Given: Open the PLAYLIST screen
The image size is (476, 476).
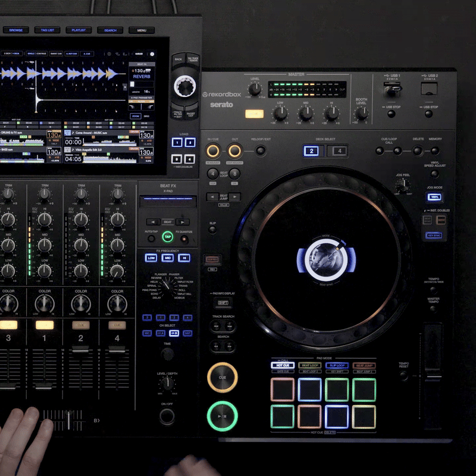Looking at the screenshot, I should tap(79, 30).
